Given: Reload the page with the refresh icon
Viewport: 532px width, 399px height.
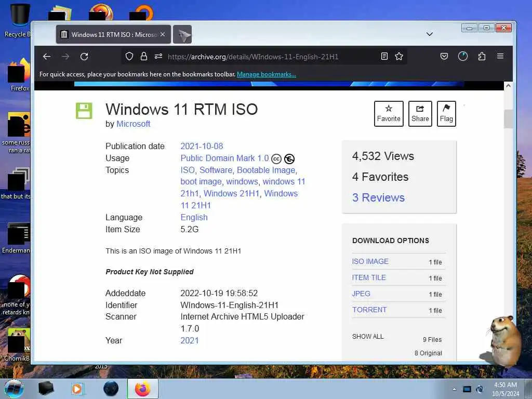Looking at the screenshot, I should point(84,56).
